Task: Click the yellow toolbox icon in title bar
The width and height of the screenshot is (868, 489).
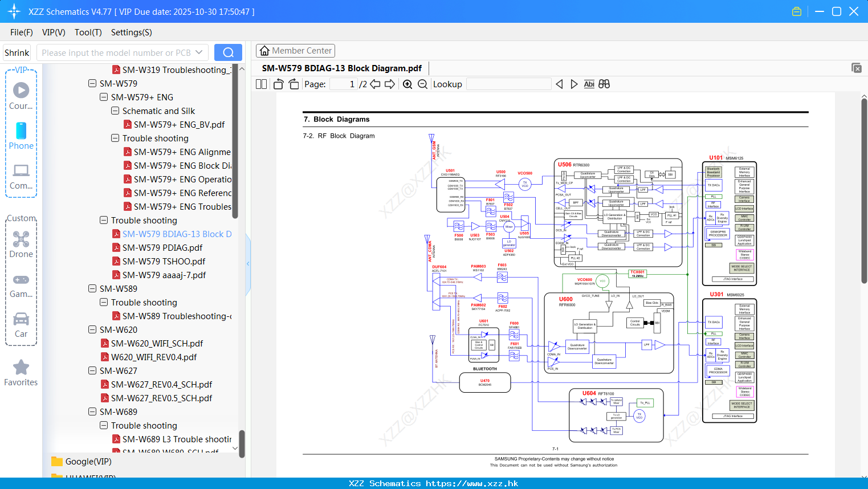Action: (x=797, y=11)
